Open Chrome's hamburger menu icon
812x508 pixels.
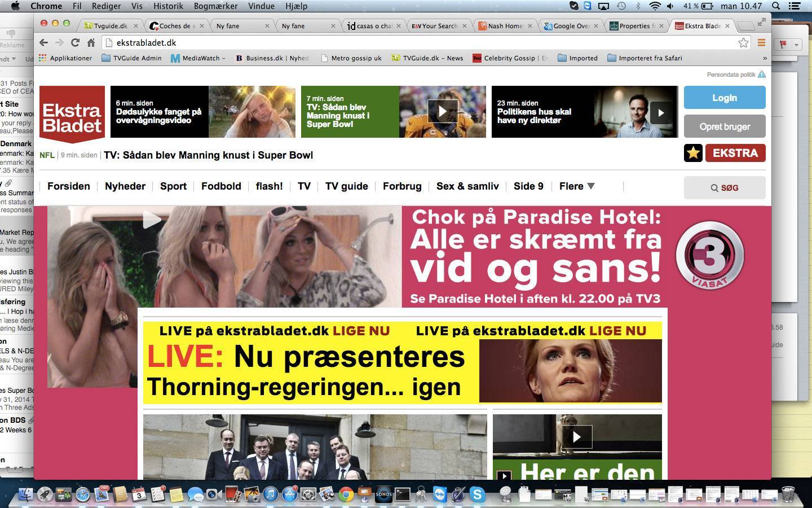761,42
